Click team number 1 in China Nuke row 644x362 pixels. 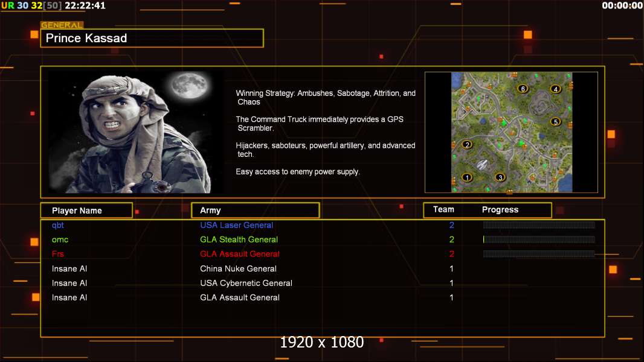[x=451, y=268]
